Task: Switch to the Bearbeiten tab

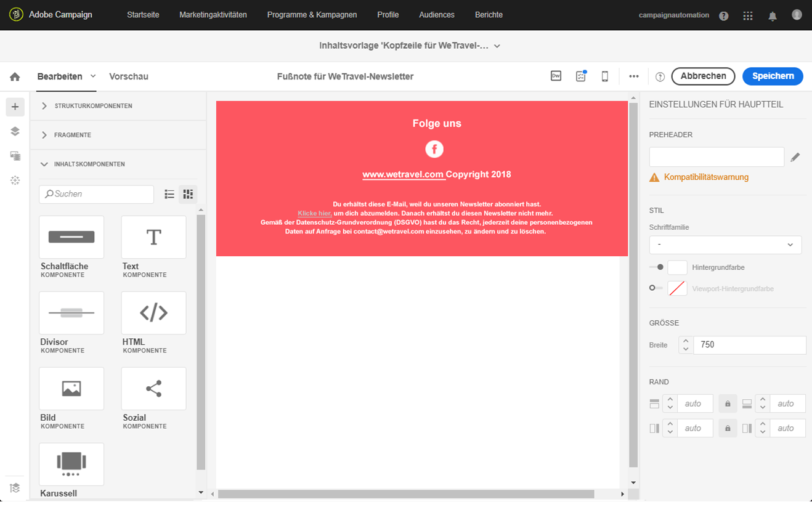Action: 60,76
